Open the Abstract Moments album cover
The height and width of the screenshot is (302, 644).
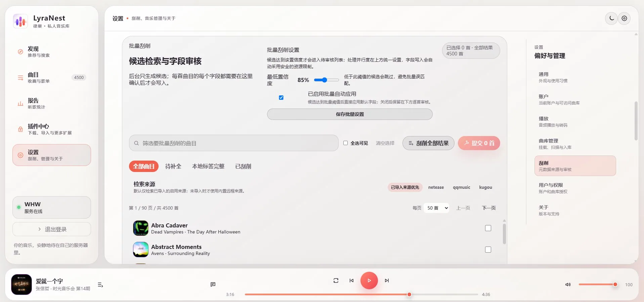(x=141, y=250)
